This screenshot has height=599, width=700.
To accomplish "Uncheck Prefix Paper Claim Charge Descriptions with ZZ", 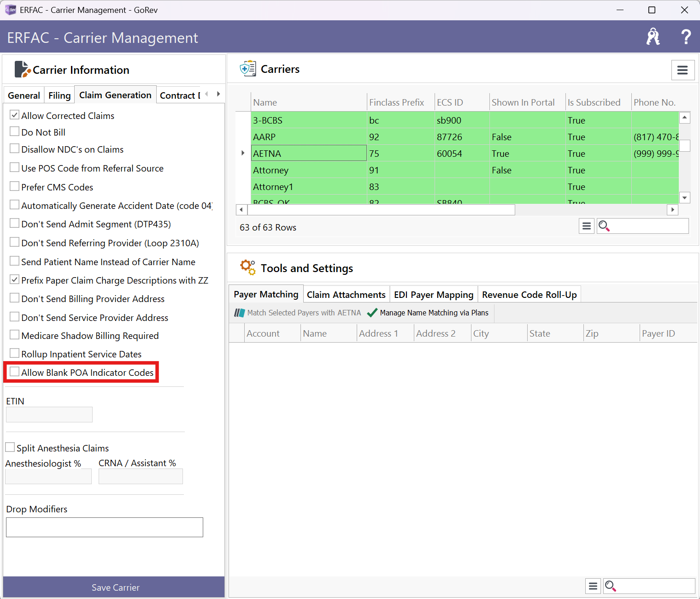I will [x=15, y=279].
